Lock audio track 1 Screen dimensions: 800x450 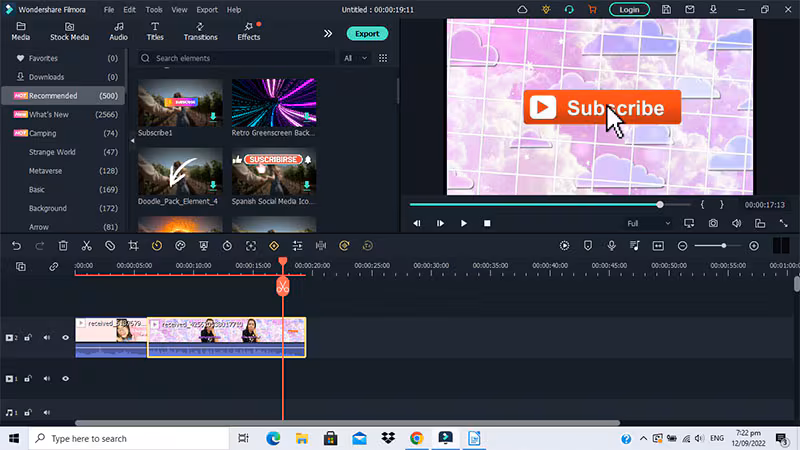tap(28, 412)
